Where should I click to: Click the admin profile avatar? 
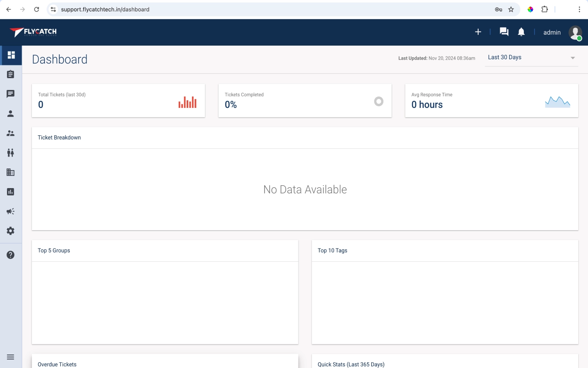(x=575, y=33)
